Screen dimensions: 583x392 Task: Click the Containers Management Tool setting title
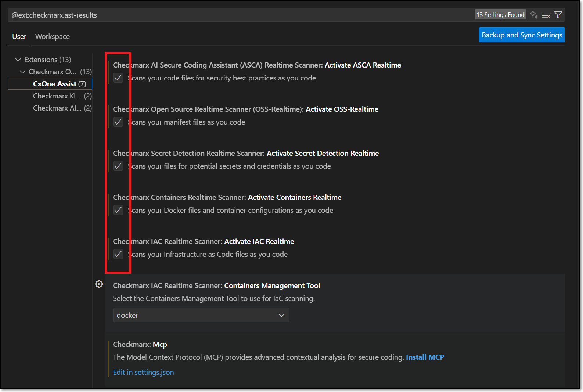pos(272,285)
